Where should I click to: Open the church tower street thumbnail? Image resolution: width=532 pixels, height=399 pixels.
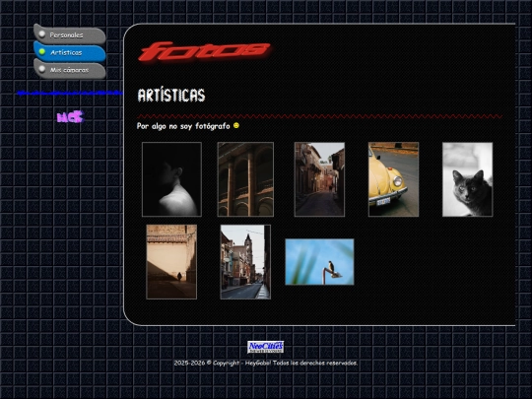[x=245, y=262]
